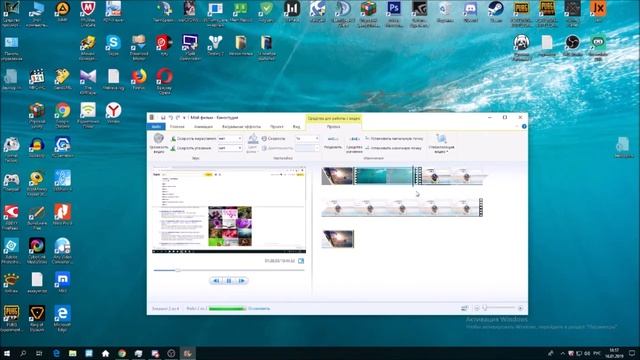Toggle full-screen preview button
640x360 pixels.
301,261
